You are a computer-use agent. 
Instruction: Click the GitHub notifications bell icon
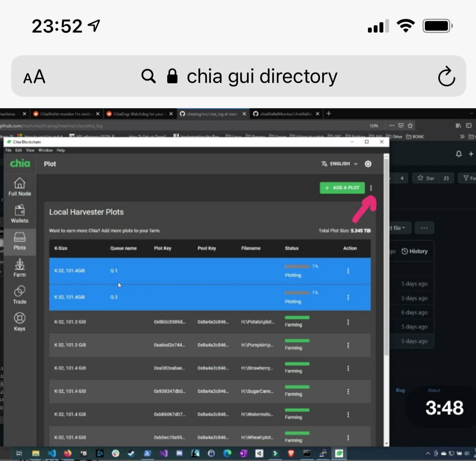click(x=459, y=154)
